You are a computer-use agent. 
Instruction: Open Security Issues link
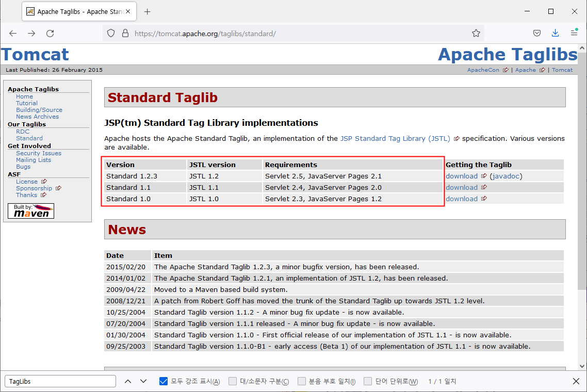pos(39,154)
